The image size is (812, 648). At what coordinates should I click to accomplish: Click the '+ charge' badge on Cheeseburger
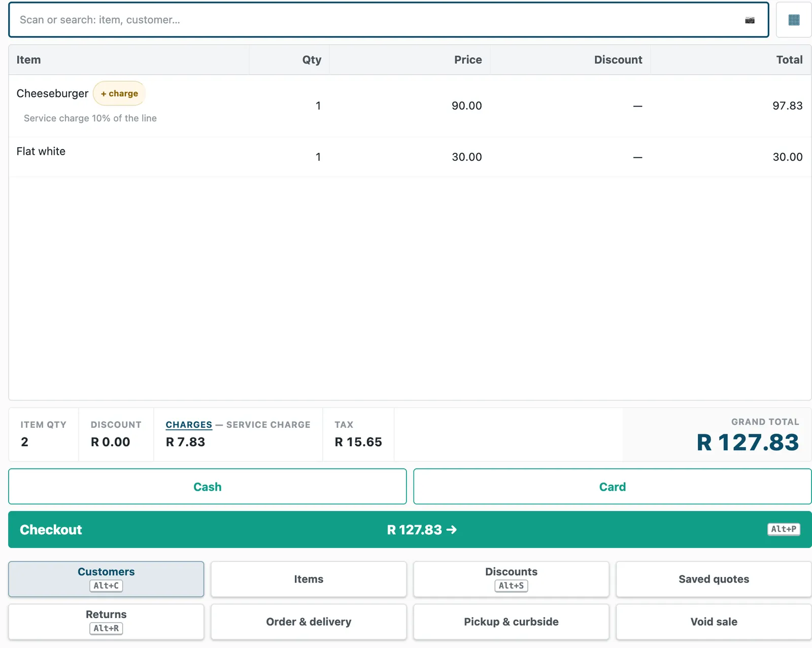[119, 93]
